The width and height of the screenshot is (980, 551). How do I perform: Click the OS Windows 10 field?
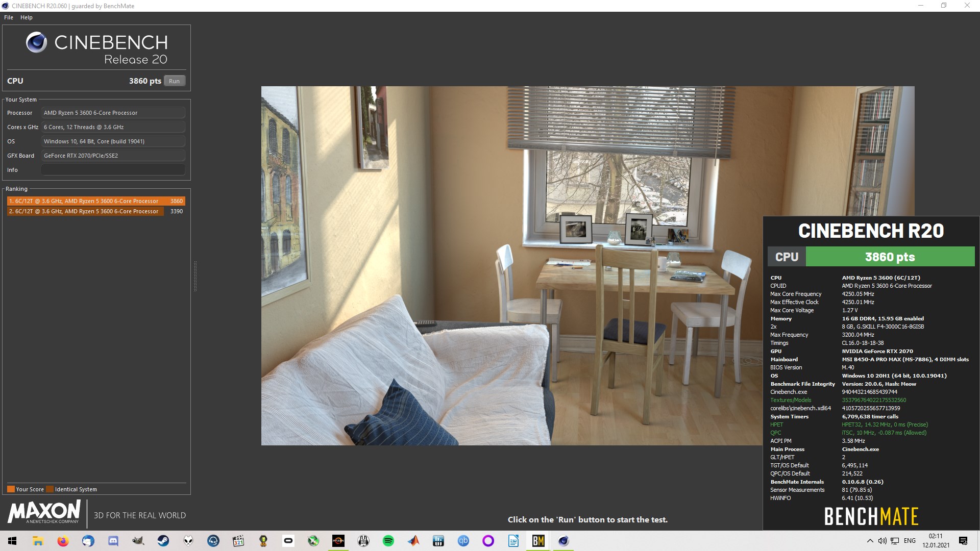coord(113,141)
